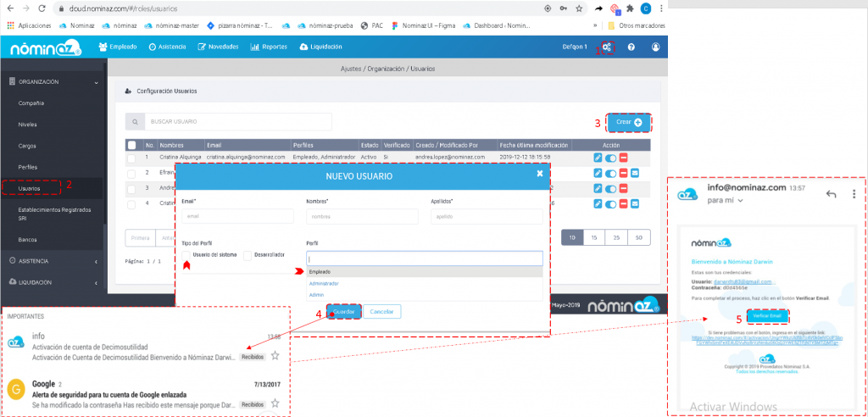Go to Nominaz logo home
The width and height of the screenshot is (868, 417).
46,48
